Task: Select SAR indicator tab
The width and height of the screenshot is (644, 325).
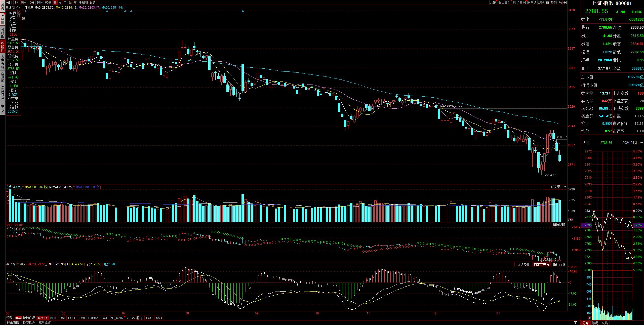Action: pyautogui.click(x=159, y=318)
